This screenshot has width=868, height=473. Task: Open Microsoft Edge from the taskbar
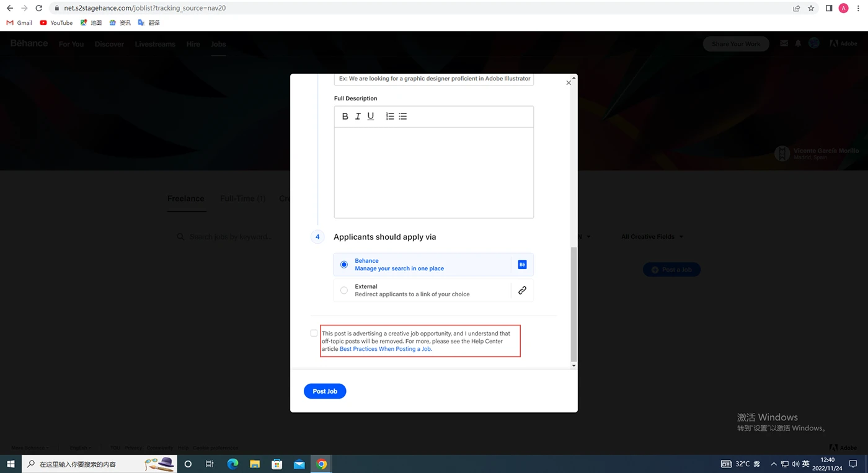(232, 464)
